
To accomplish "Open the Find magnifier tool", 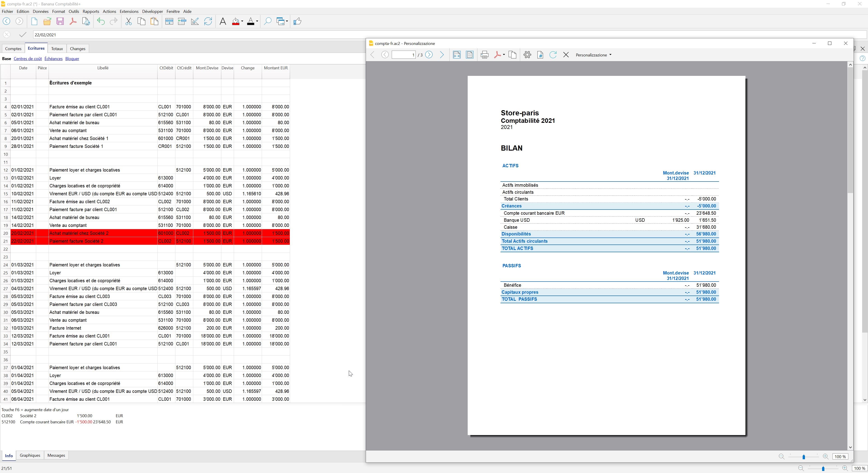I will coord(267,21).
